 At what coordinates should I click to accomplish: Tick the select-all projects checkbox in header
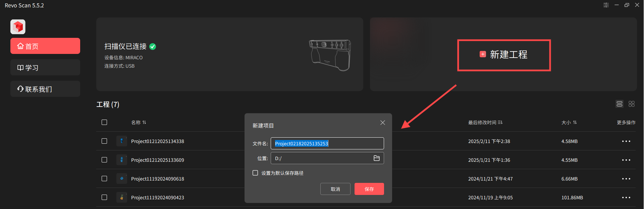click(104, 122)
